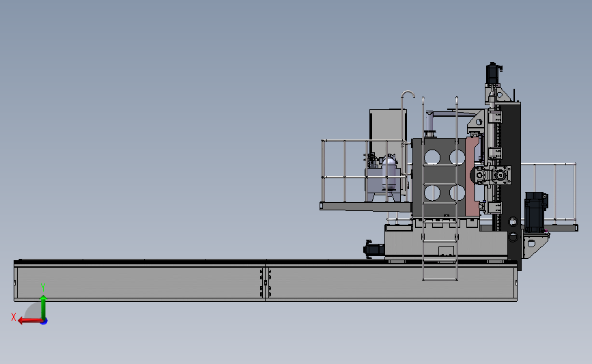Select the bolted joint plate at bed center
Image resolution: width=592 pixels, height=364 pixels.
click(266, 283)
